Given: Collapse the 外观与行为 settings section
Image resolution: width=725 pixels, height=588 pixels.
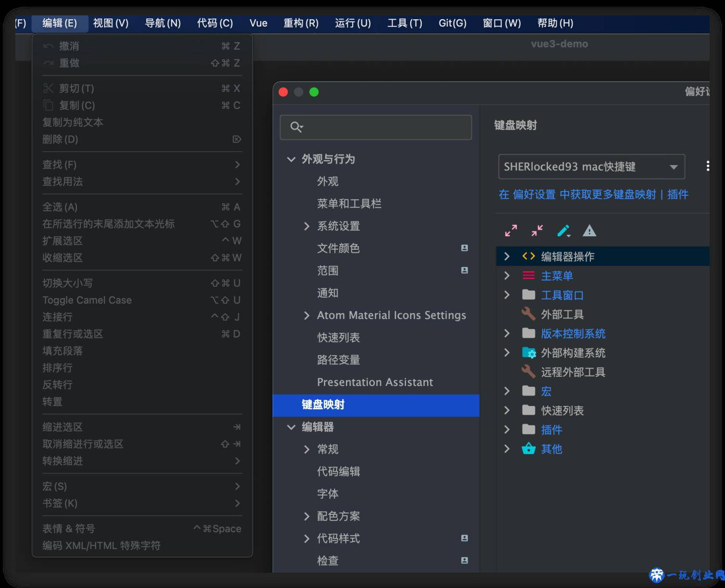Looking at the screenshot, I should (291, 159).
